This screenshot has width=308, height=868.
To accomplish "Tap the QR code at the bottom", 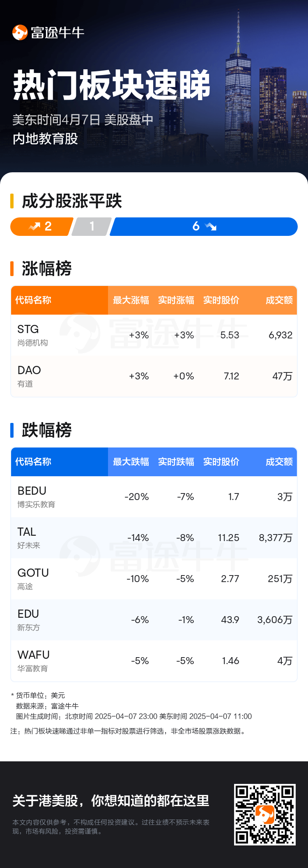I will (x=265, y=814).
